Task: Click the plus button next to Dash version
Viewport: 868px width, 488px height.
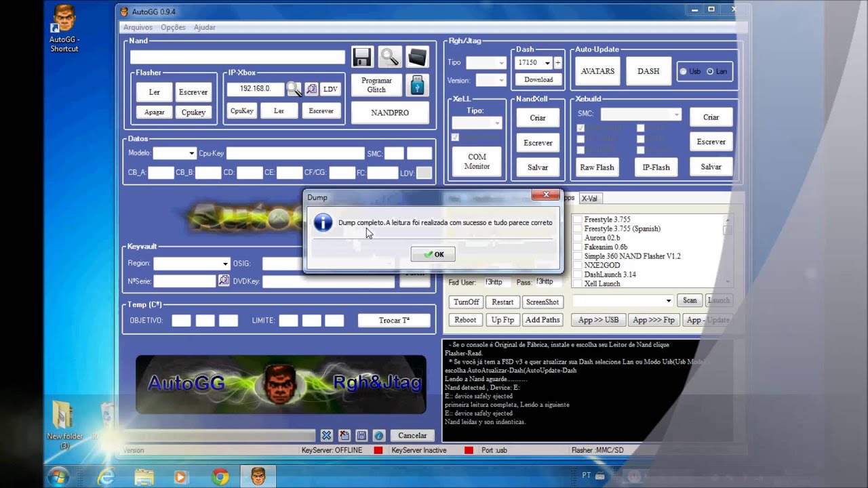Action: [558, 62]
